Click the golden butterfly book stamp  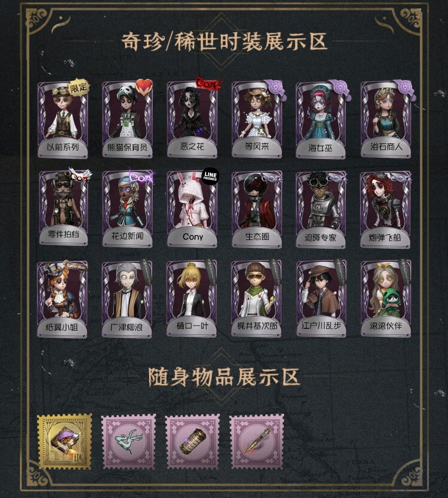(64, 442)
